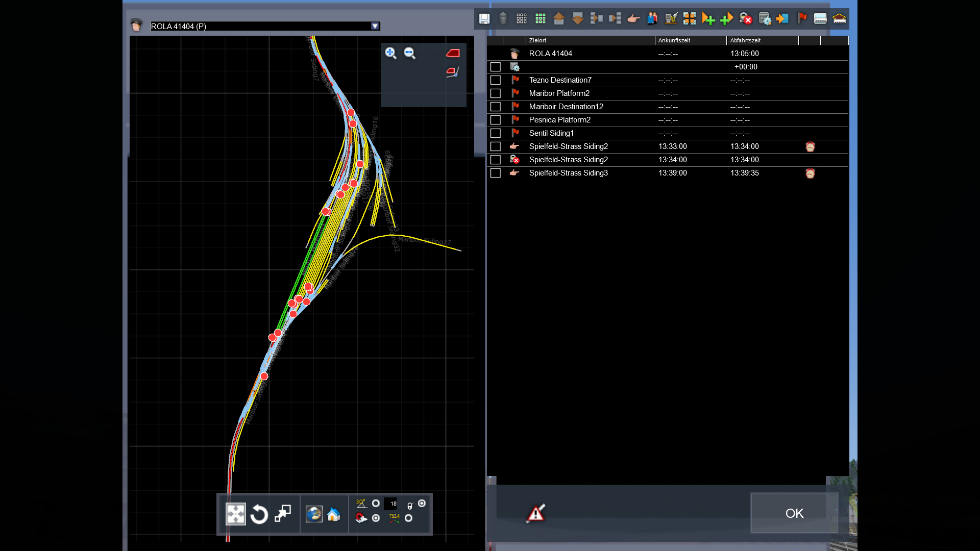Toggle the 30° angle snap radio button
Image resolution: width=980 pixels, height=551 pixels.
tap(376, 504)
